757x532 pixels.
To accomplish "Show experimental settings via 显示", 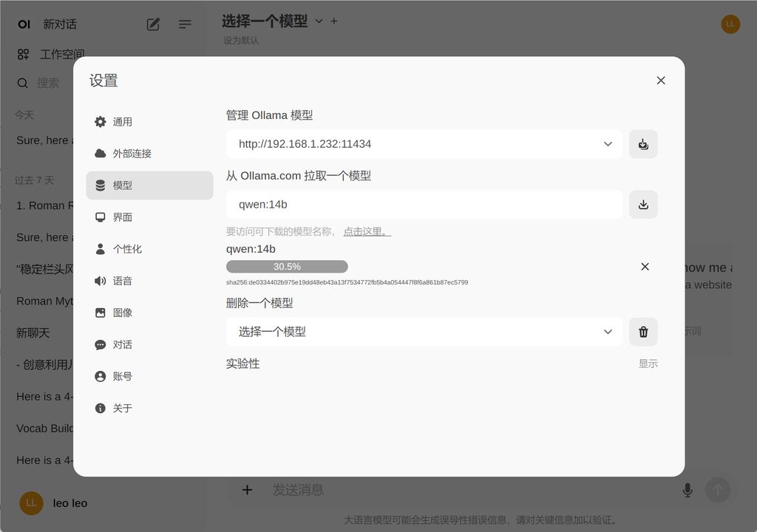I will click(648, 364).
